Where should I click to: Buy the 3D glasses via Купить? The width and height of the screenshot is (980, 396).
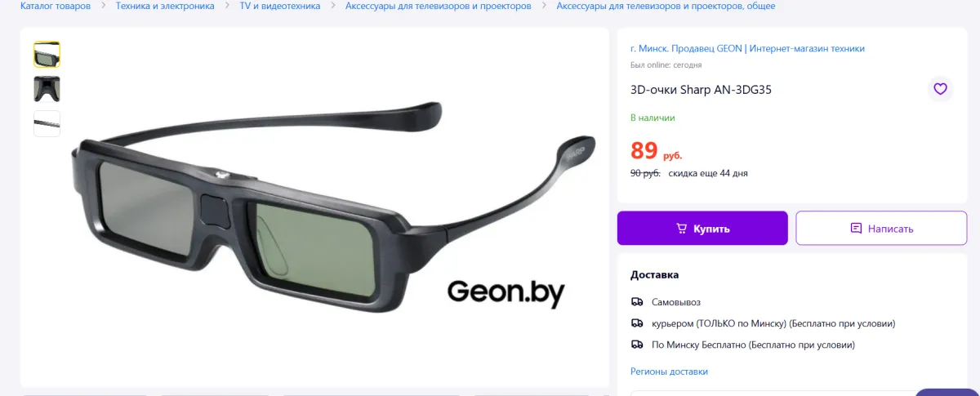702,229
